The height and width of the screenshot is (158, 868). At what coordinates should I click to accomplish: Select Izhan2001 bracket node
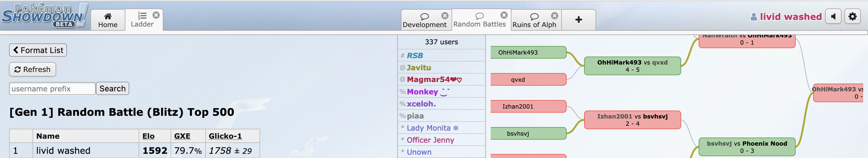528,106
